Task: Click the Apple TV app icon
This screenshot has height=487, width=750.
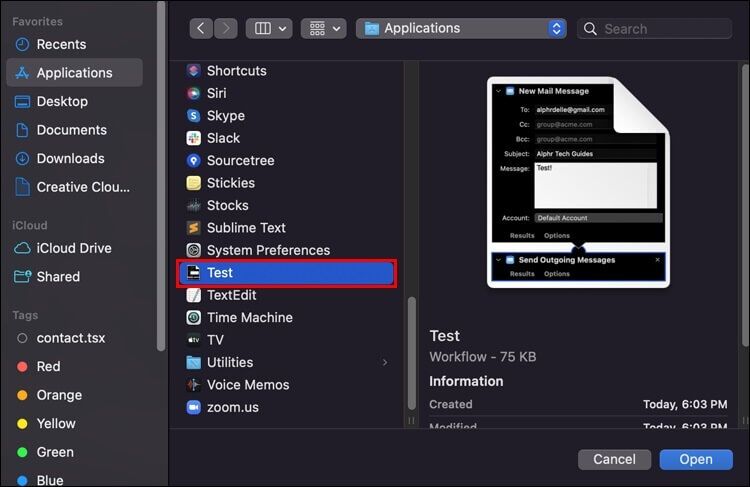Action: 193,340
